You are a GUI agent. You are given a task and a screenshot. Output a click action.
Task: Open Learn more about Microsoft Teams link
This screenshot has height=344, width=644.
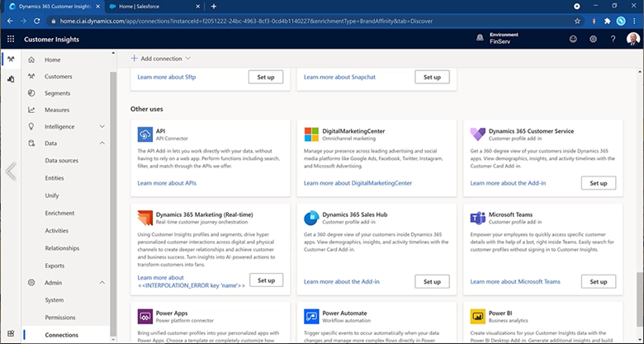(515, 281)
